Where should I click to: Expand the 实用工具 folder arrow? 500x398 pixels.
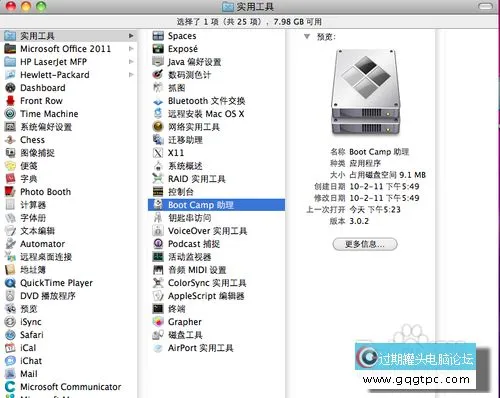[131, 36]
